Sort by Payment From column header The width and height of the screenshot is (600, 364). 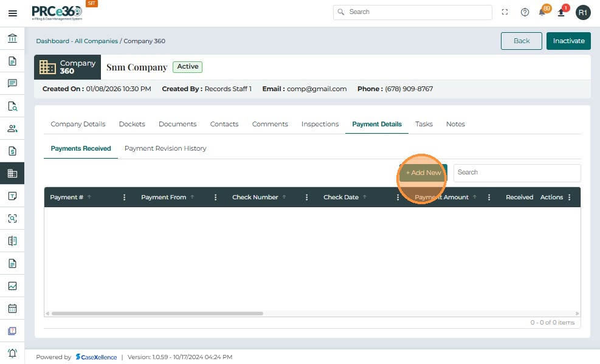[x=164, y=197]
